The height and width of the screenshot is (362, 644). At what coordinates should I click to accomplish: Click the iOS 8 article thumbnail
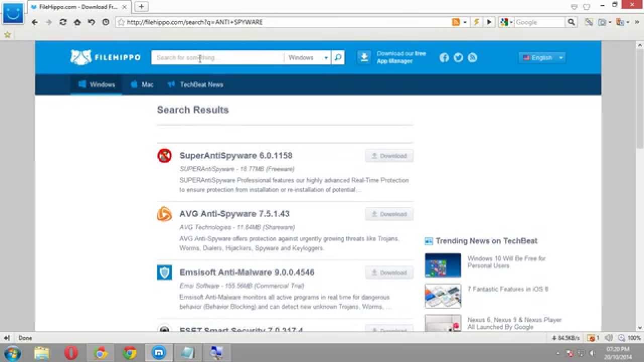[x=443, y=296]
